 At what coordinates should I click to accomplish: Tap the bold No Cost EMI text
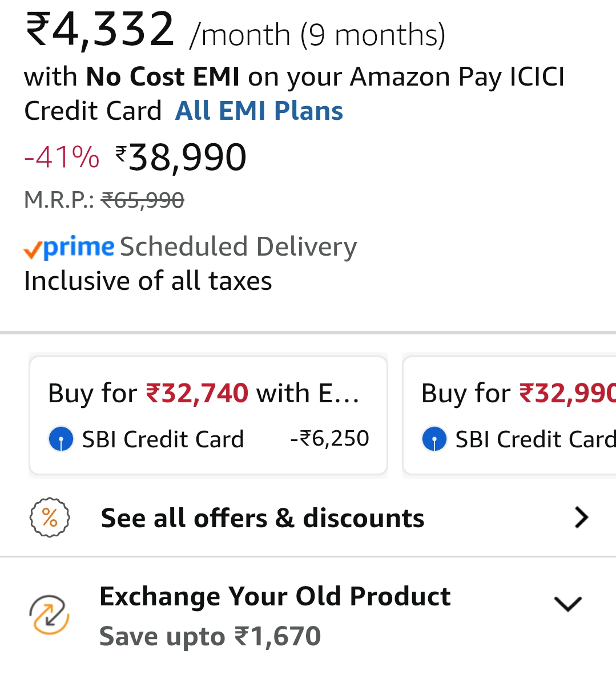pos(163,76)
